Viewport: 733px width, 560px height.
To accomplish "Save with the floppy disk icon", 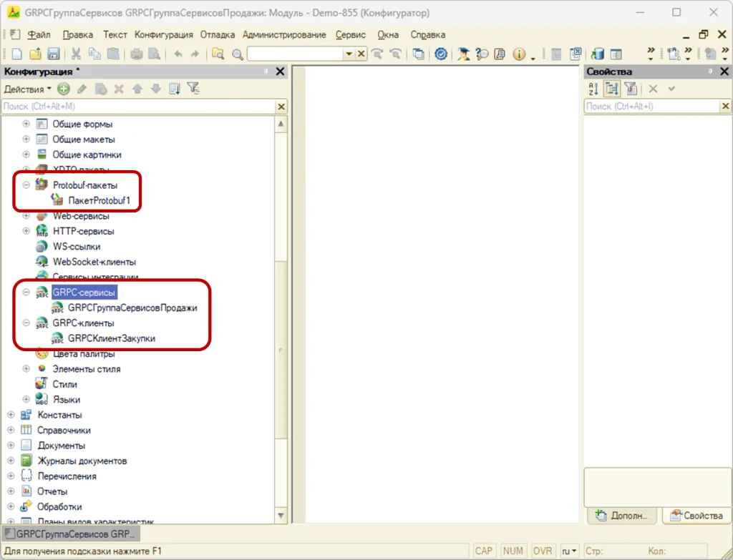I will 53,54.
